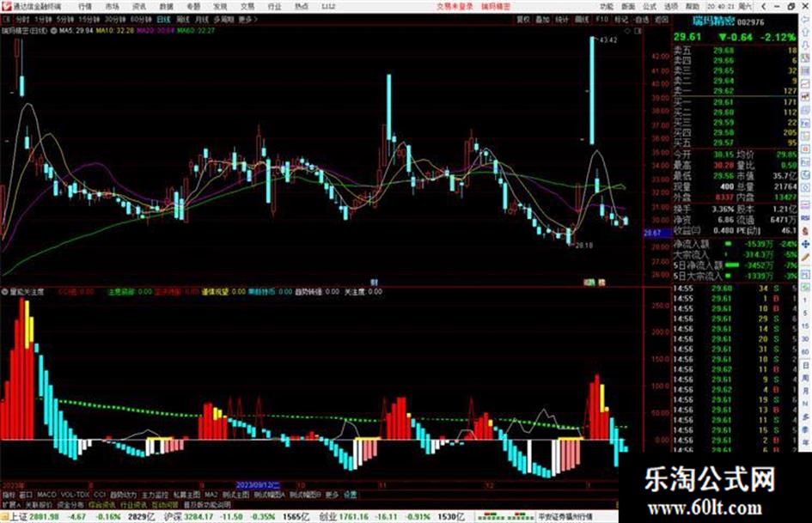The image size is (812, 523).
Task: Click the 上证 index in status bar
Action: click(x=19, y=516)
